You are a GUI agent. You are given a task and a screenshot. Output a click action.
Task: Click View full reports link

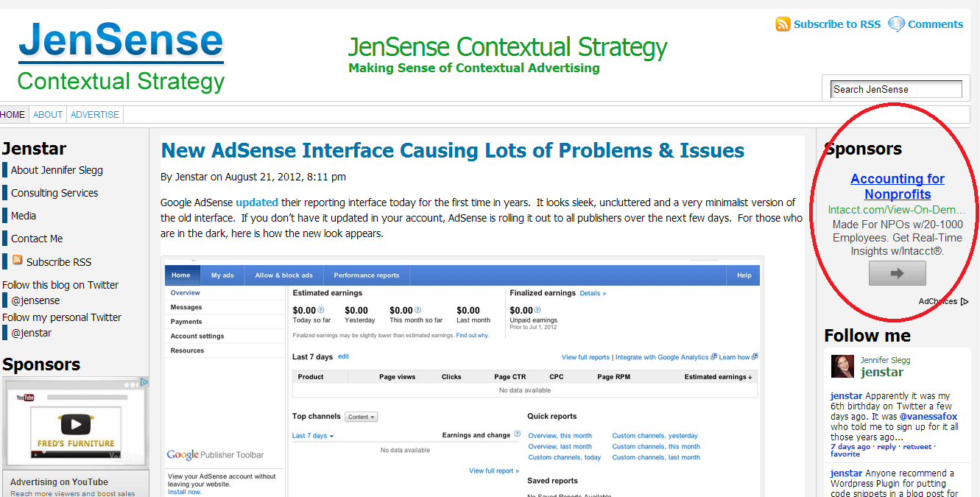point(585,357)
